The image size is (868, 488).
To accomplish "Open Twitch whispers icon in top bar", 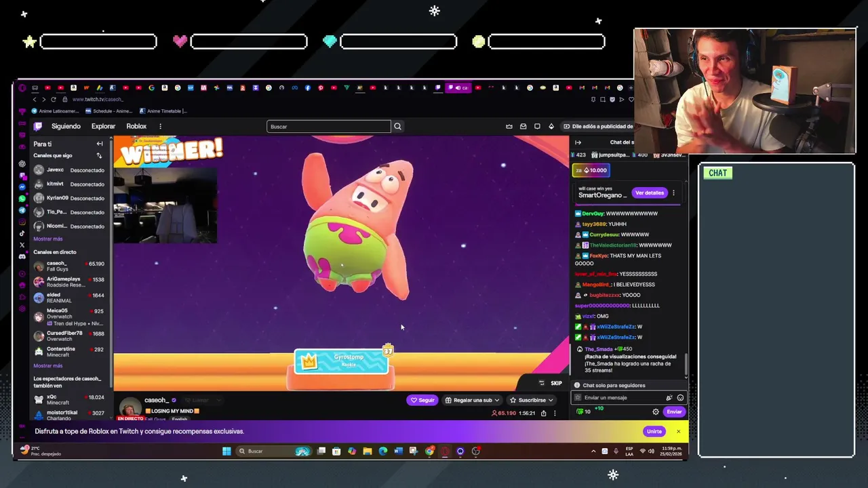I will point(537,126).
